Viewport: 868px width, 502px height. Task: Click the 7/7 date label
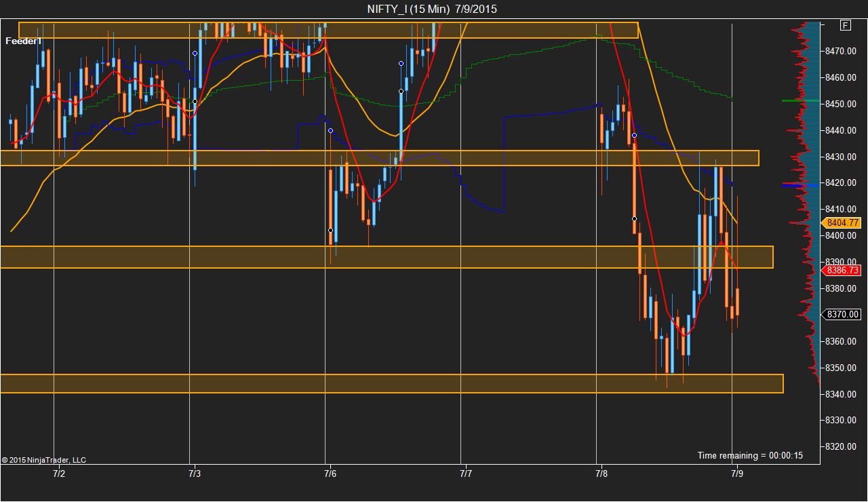point(465,473)
